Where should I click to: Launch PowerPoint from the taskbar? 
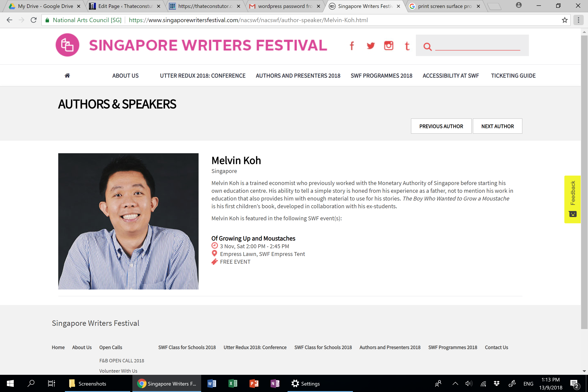click(x=254, y=383)
